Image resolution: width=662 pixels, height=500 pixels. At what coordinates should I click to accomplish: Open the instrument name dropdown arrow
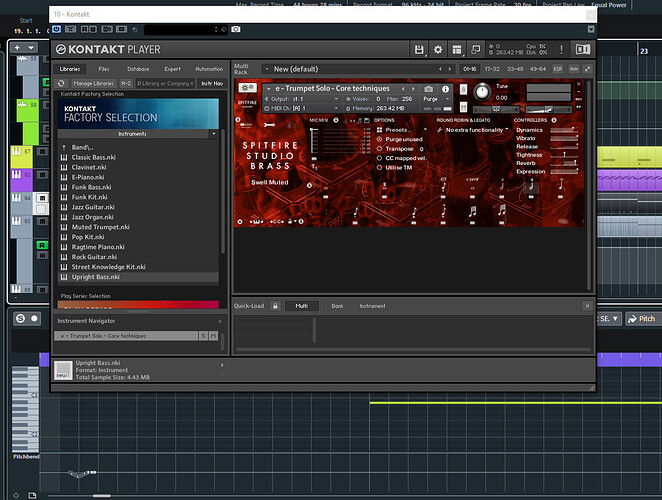tap(269, 89)
